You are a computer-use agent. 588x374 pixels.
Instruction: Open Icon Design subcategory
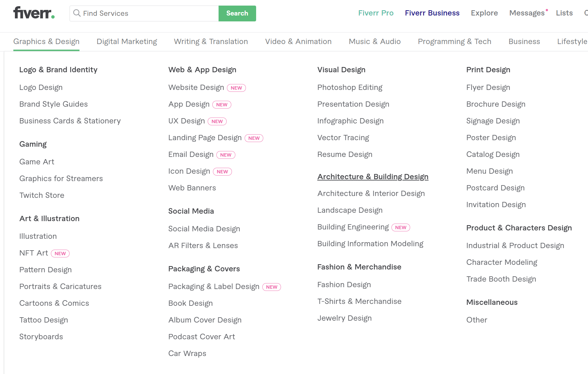pos(189,171)
